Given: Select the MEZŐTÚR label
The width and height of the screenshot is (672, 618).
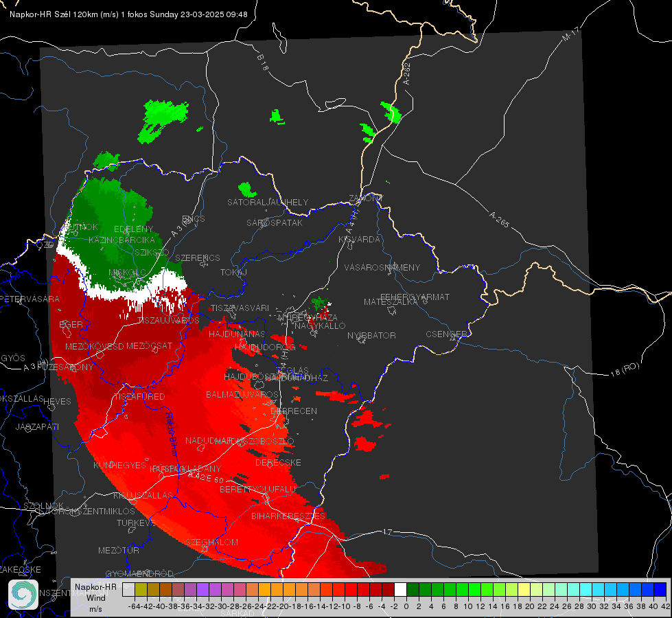Looking at the screenshot, I should [118, 550].
